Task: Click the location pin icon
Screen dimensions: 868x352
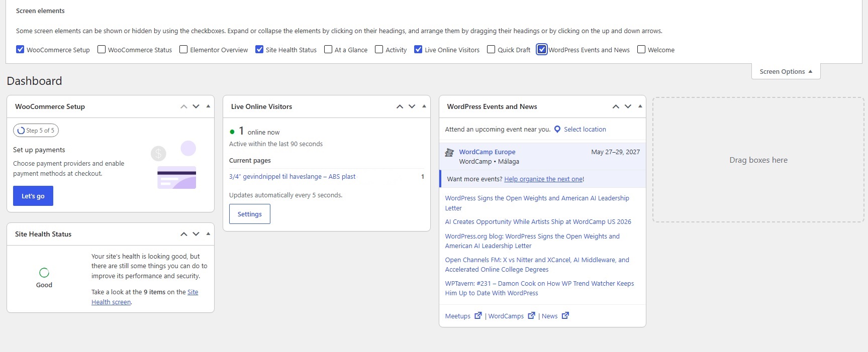Action: [557, 130]
